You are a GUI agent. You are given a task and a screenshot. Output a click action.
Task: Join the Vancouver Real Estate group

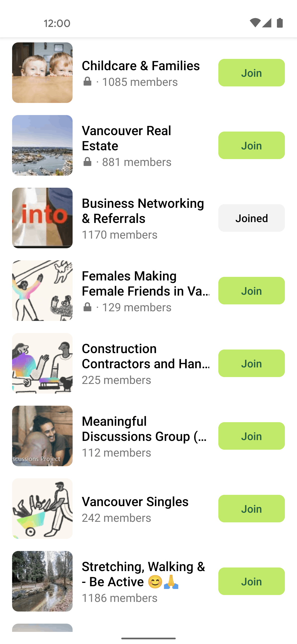click(x=251, y=145)
